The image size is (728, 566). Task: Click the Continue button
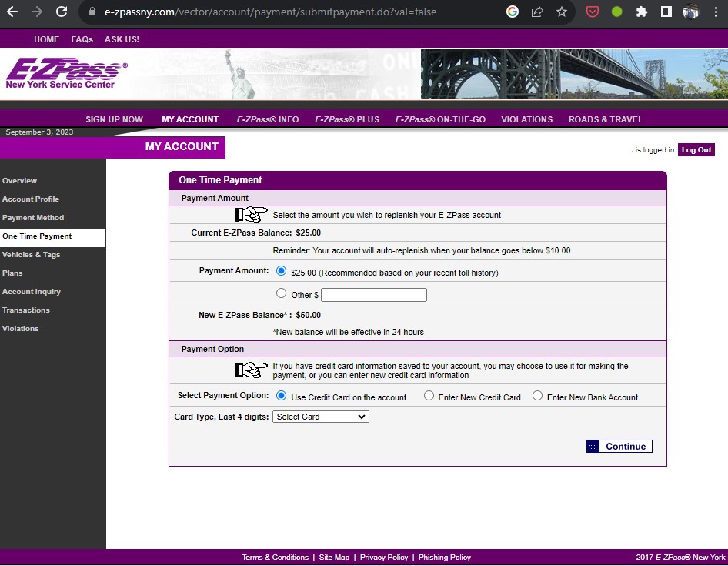click(619, 446)
